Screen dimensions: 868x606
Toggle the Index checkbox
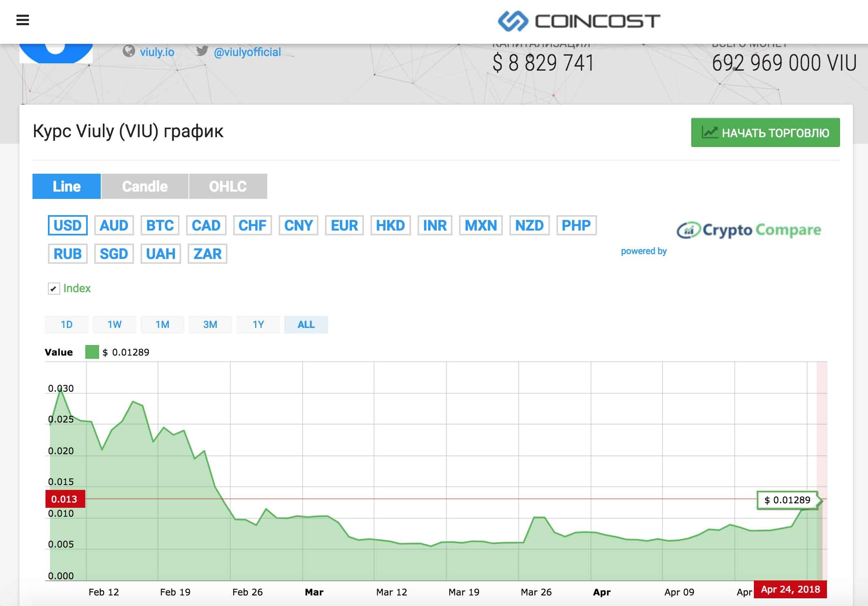[x=54, y=289]
